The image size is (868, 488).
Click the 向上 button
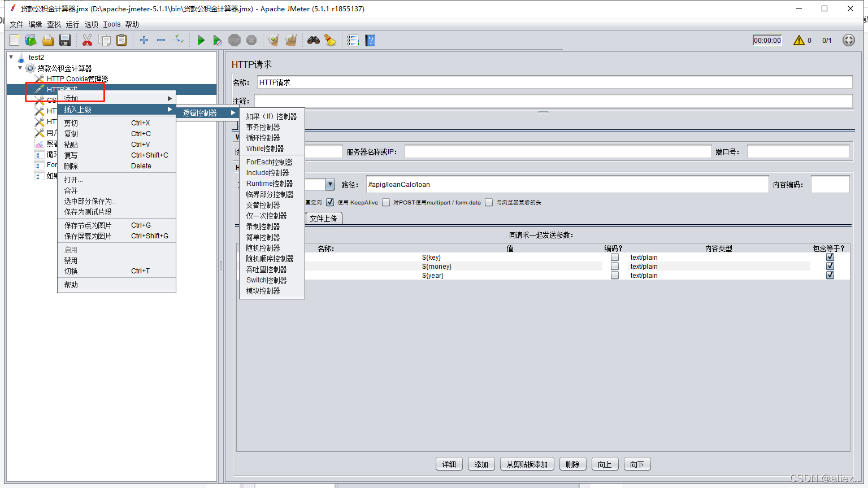[x=605, y=464]
